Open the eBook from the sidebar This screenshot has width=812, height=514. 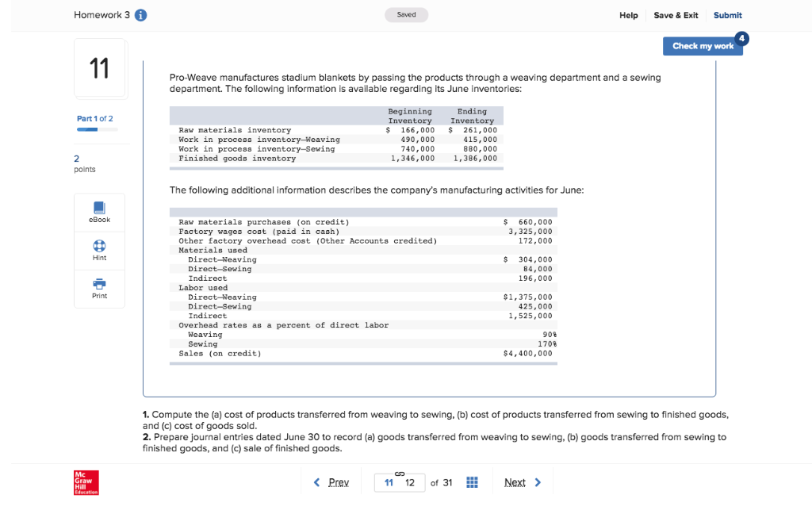pyautogui.click(x=98, y=210)
